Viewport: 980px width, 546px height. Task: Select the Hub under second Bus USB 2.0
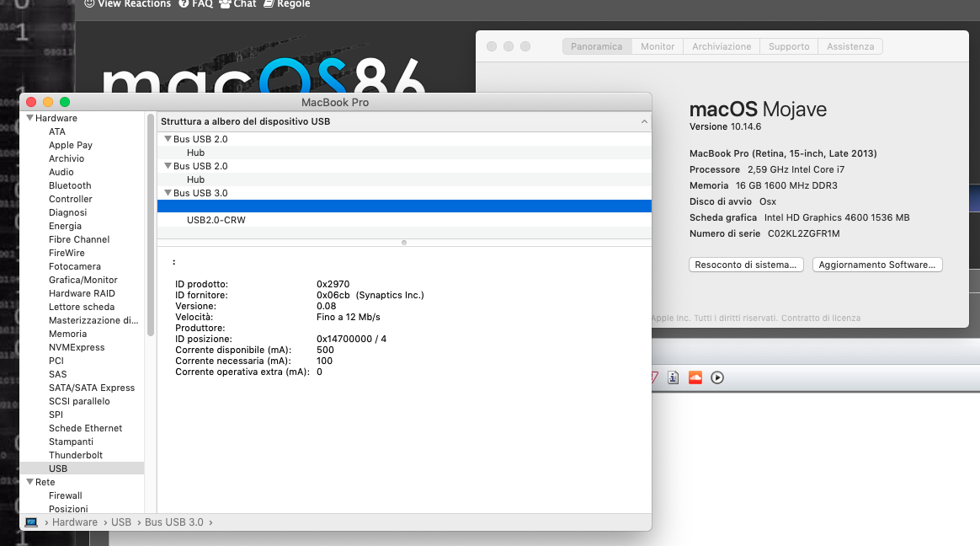[195, 179]
